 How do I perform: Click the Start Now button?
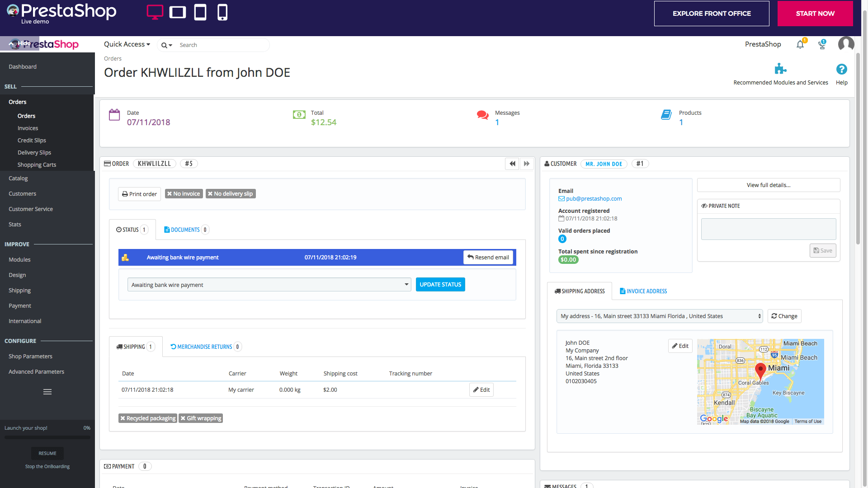(x=815, y=14)
